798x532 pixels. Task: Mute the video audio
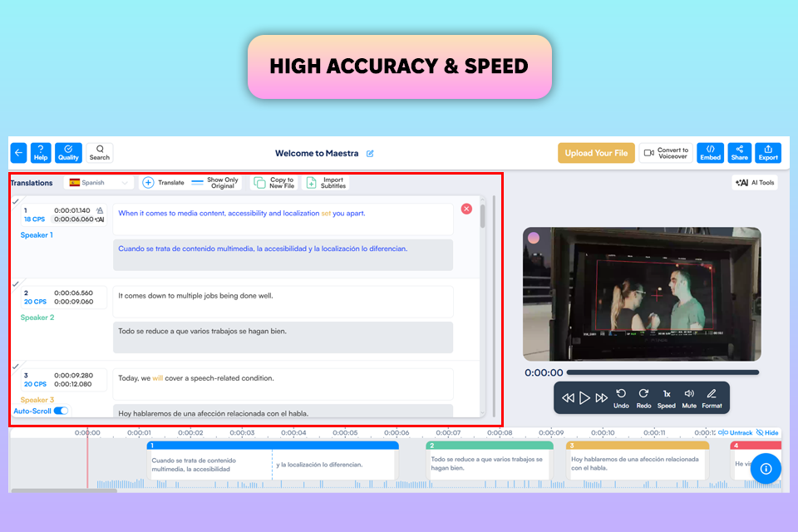pos(689,398)
